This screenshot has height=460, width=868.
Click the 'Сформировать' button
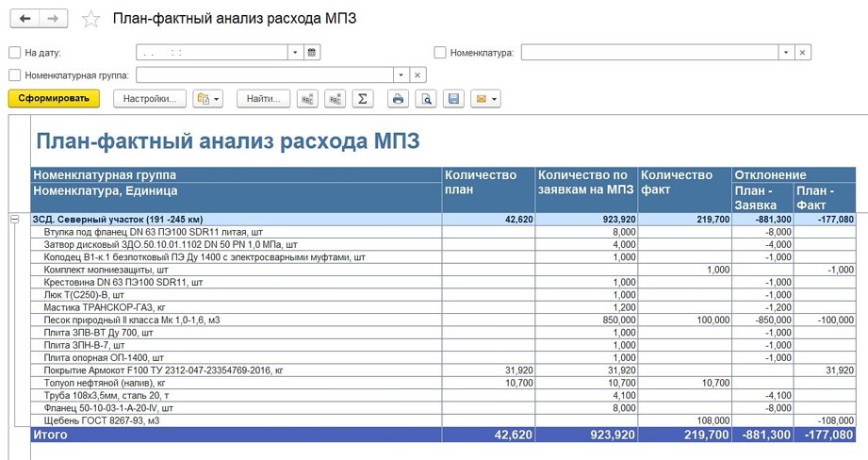point(53,98)
